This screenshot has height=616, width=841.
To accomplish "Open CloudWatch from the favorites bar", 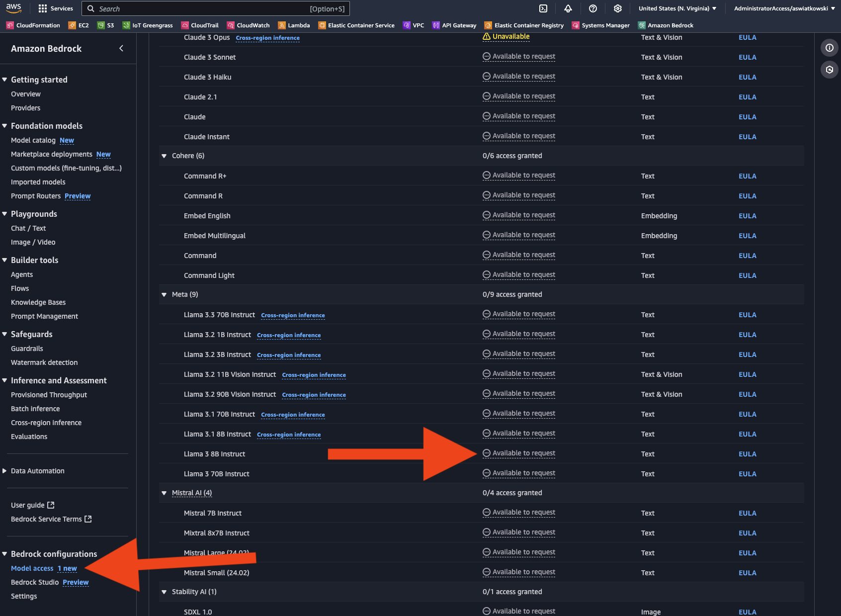I will tap(252, 25).
